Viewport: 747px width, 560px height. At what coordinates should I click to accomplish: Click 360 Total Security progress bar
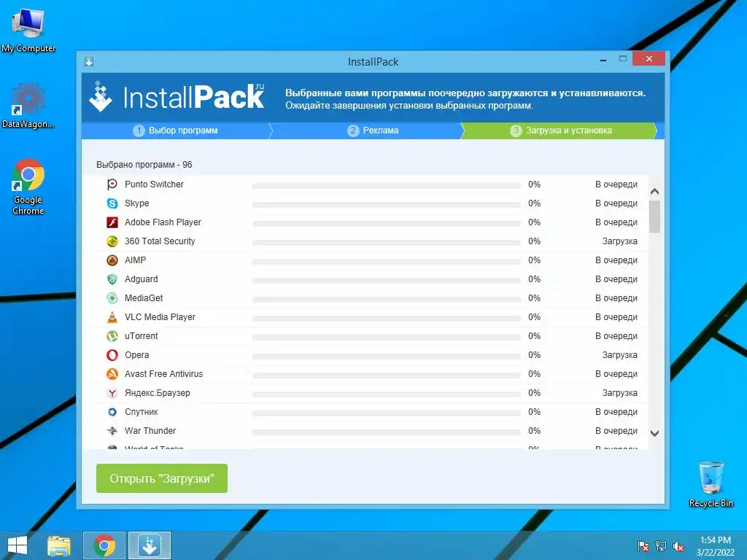387,243
